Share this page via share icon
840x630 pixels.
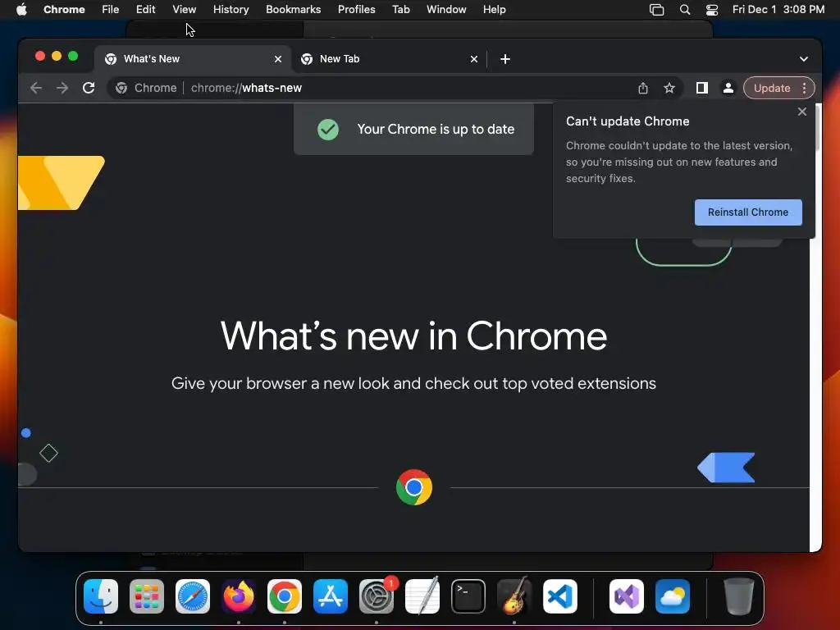coord(643,89)
